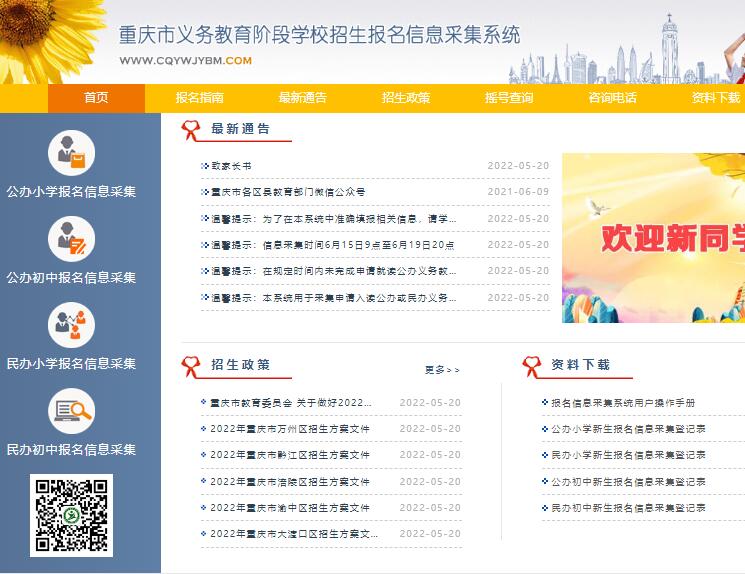Select the 咨询电话 navigation item
The width and height of the screenshot is (745, 574).
612,98
